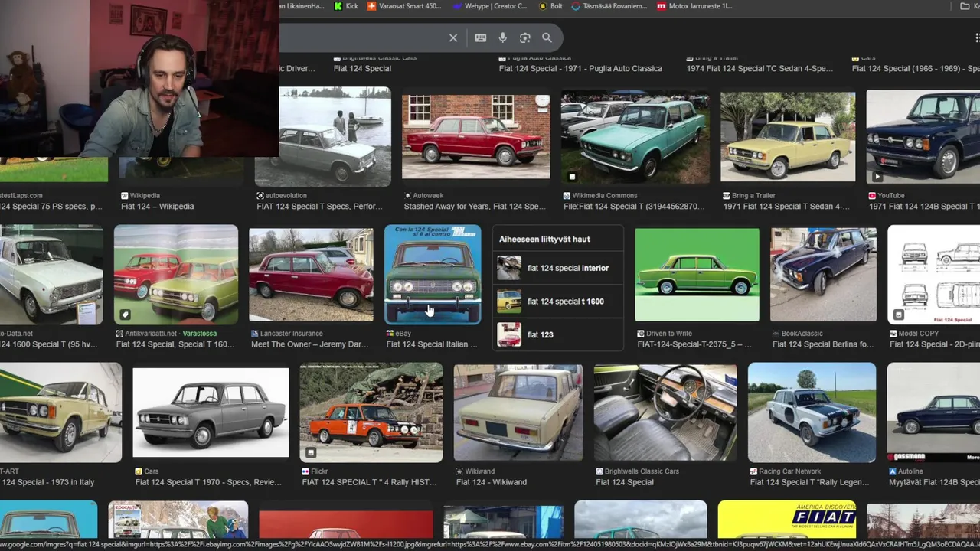Screen dimensions: 980x551
Task: Open the beige Fiat rear view Wikiwand thumbnail
Action: tap(518, 412)
